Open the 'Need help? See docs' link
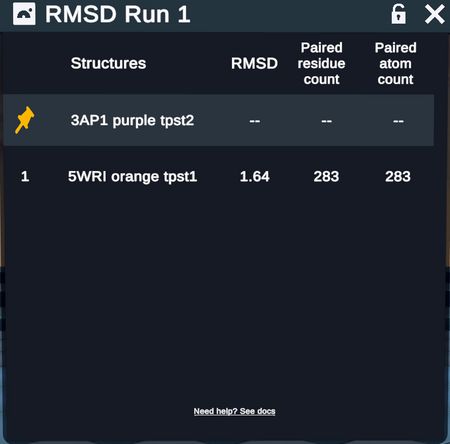This screenshot has width=450, height=444. click(x=234, y=411)
